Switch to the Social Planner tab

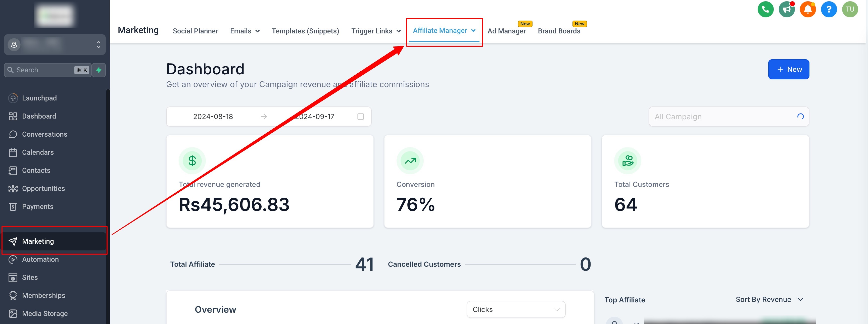pyautogui.click(x=195, y=31)
